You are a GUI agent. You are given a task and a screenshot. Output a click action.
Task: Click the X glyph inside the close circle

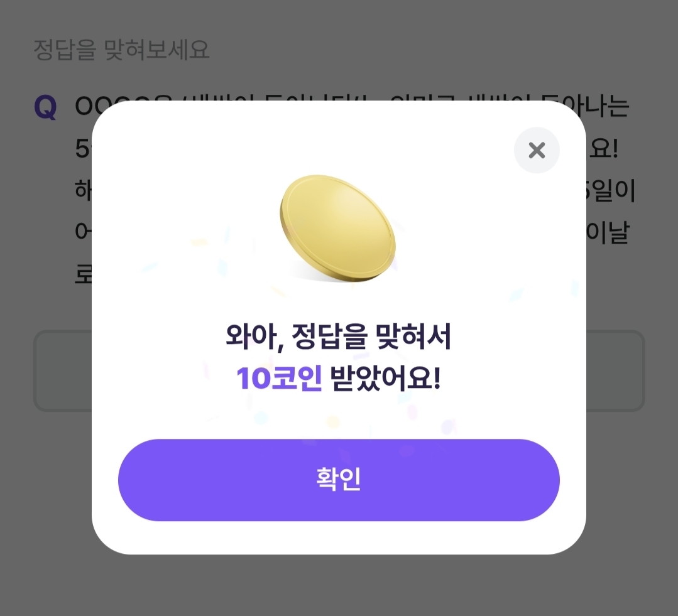(537, 150)
